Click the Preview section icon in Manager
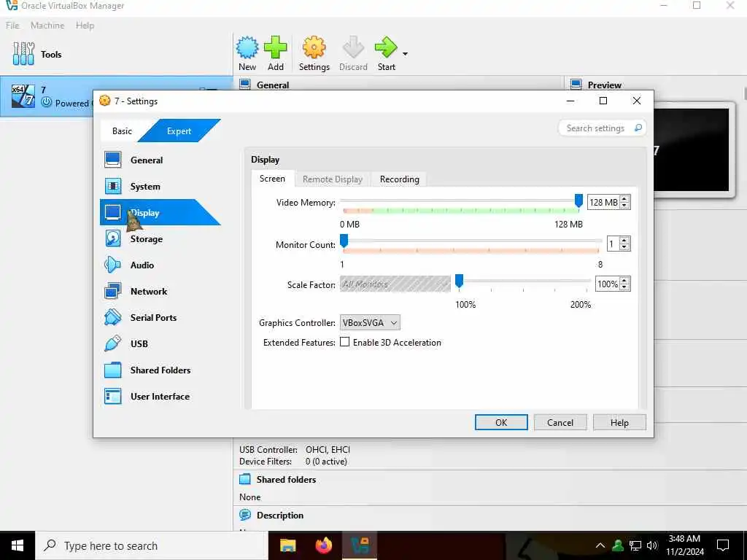The image size is (747, 560). (576, 85)
